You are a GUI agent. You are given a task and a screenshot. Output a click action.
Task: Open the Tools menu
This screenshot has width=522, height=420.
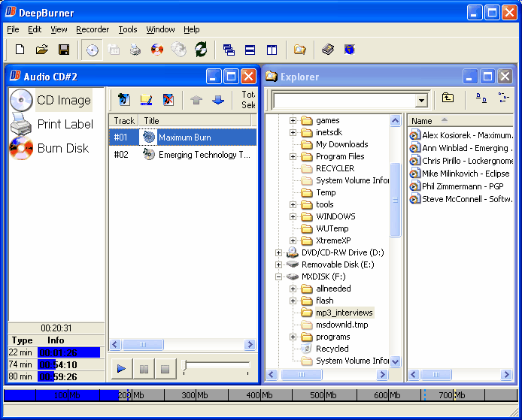point(128,29)
